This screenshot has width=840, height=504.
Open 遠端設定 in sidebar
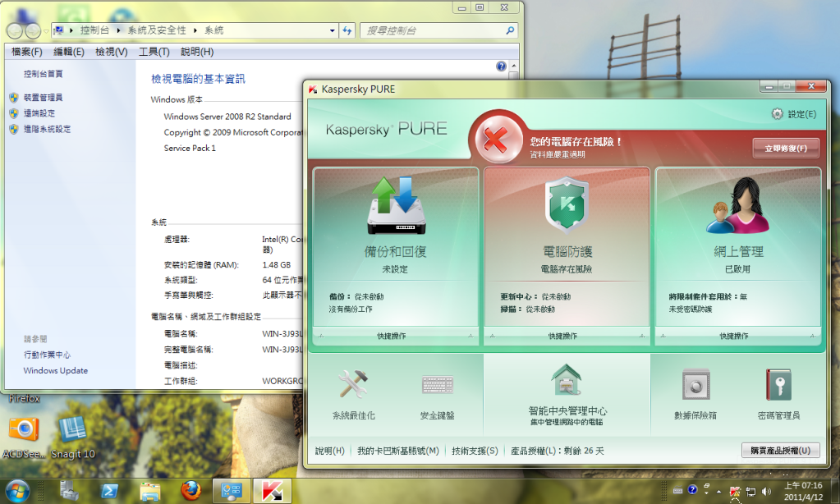39,113
